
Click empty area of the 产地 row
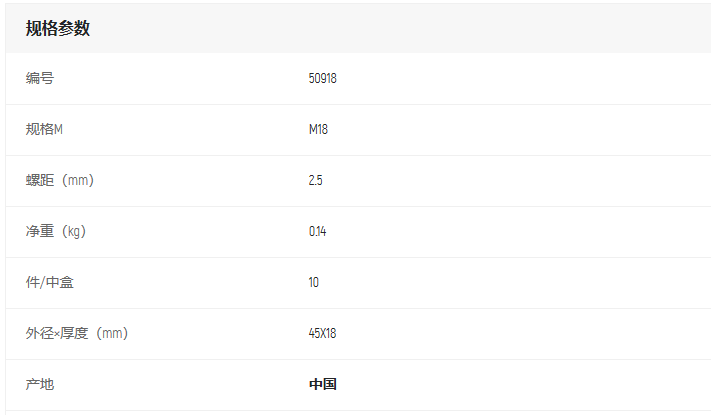[x=521, y=385]
